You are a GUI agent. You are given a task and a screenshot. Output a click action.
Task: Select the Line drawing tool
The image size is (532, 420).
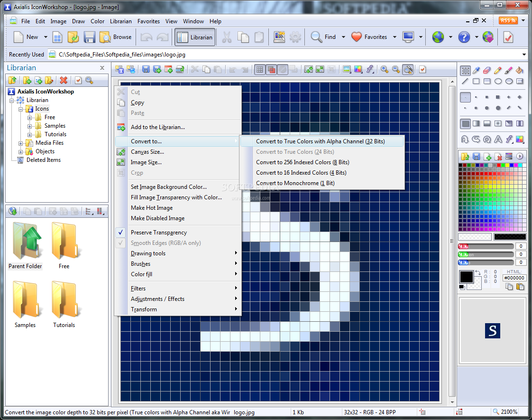click(465, 81)
